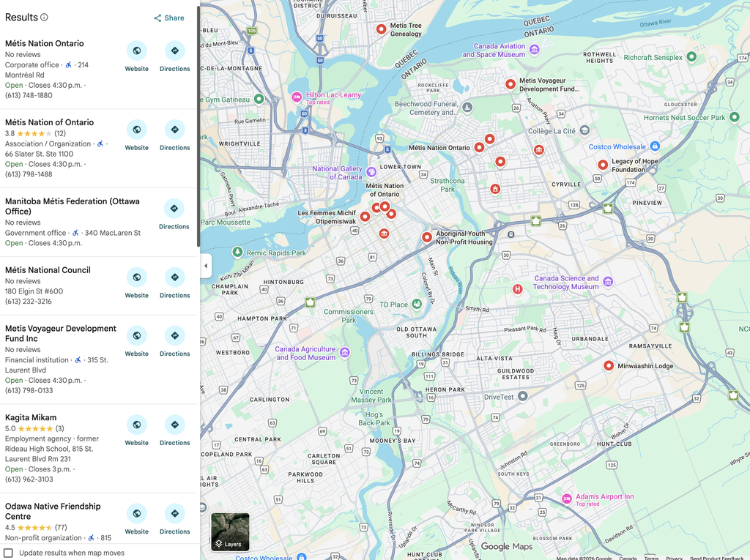This screenshot has height=560, width=750.
Task: Open the Métis Nation Ontario listing title
Action: tap(45, 43)
